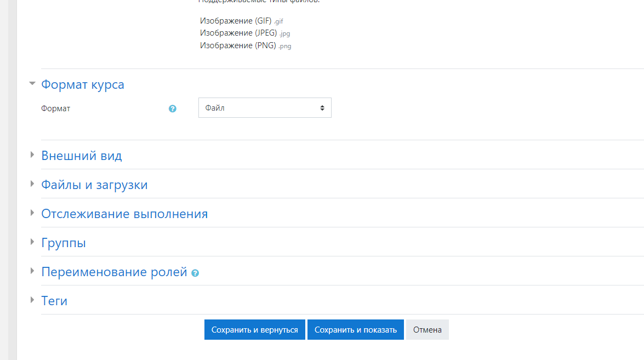Click the Формат курса heading text

(x=83, y=85)
